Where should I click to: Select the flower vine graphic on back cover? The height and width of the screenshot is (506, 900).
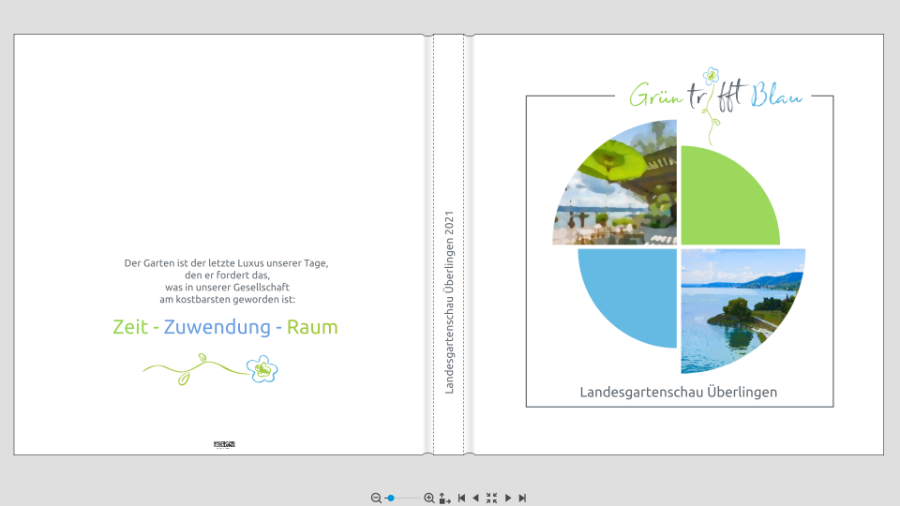coord(210,369)
